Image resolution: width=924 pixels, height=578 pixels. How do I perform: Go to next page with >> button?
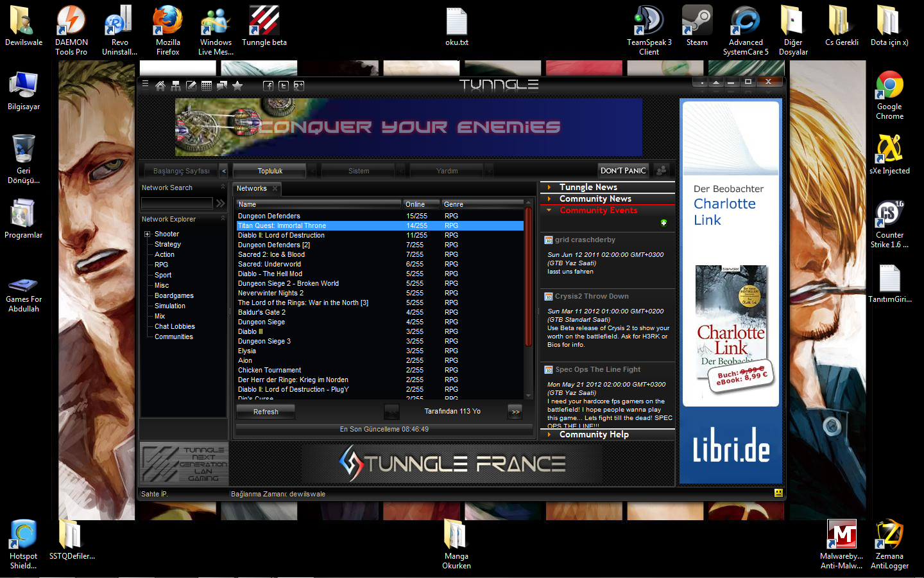coord(515,412)
